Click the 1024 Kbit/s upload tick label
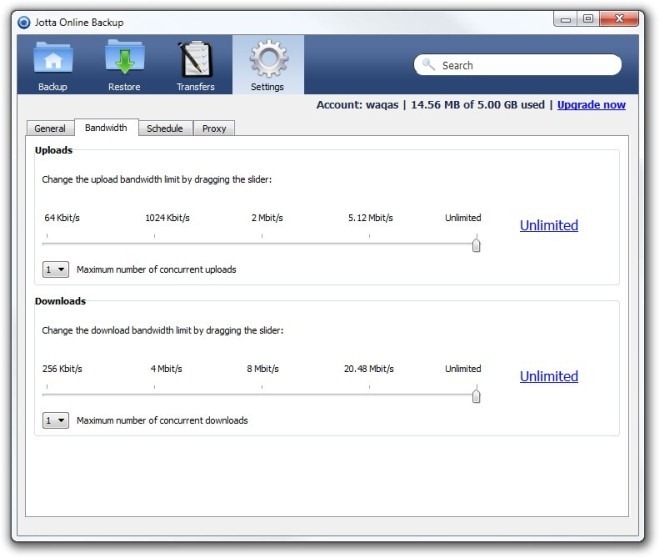660x558 pixels. pos(168,218)
